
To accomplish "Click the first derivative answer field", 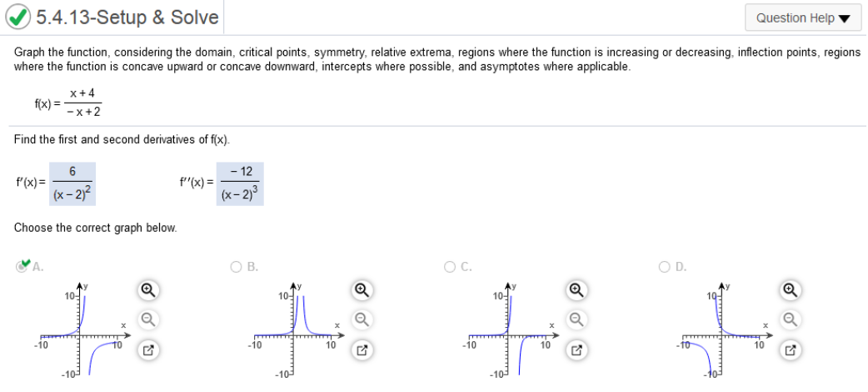I will coord(72,183).
